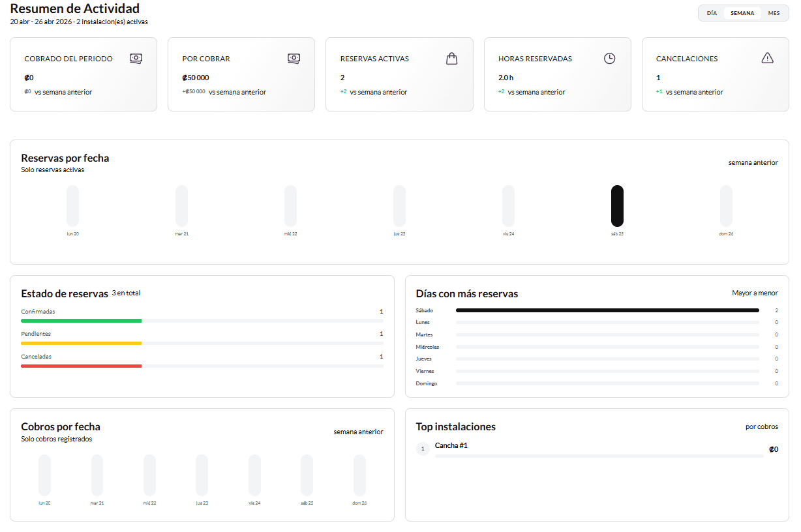Click the 'Lunes' row label
The image size is (801, 532).
coord(423,322)
